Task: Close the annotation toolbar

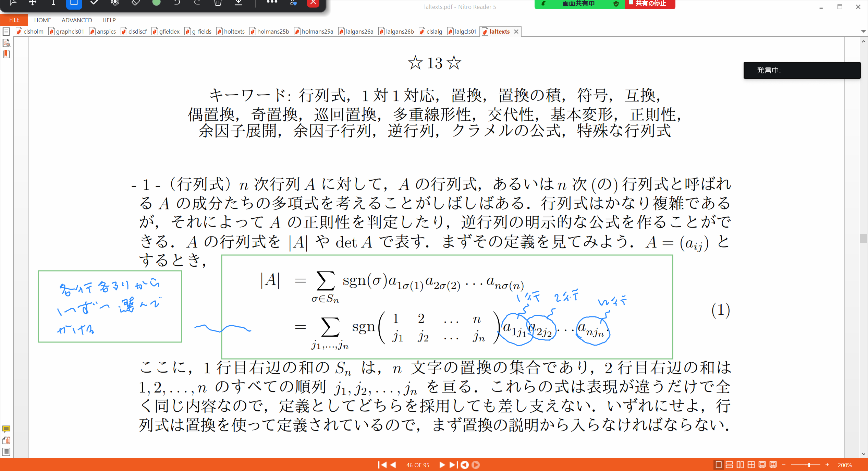Action: pos(313,3)
